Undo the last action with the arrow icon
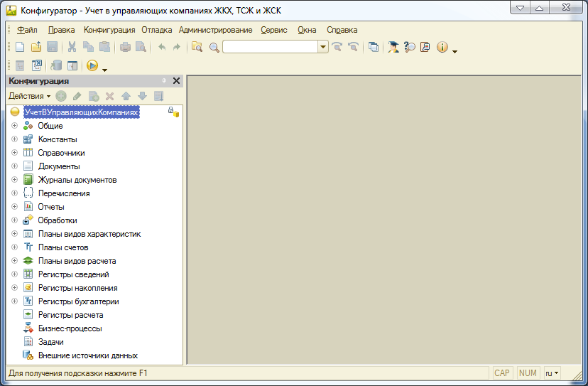 click(x=162, y=47)
